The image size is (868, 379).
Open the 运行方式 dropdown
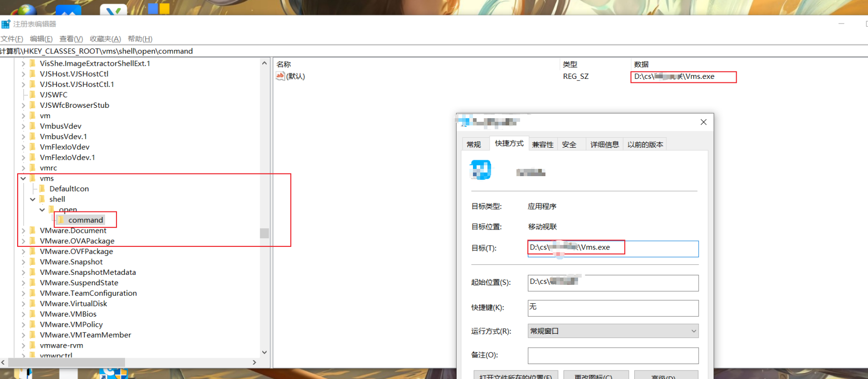click(x=612, y=331)
